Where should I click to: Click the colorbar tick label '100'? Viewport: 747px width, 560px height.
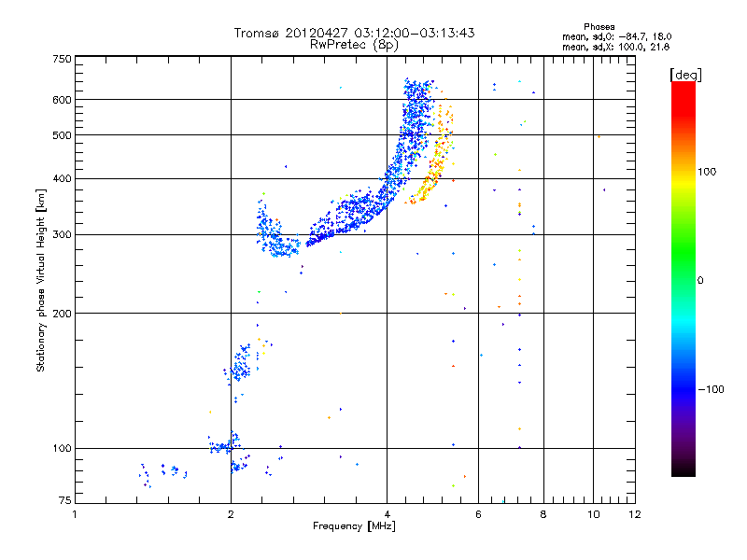pyautogui.click(x=707, y=172)
